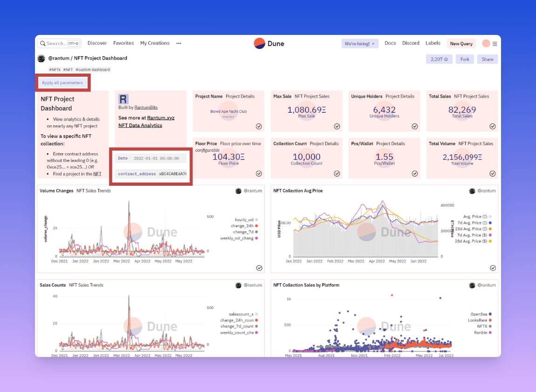The width and height of the screenshot is (536, 392).
Task: Toggle LooksRare legend series
Action: [480, 320]
